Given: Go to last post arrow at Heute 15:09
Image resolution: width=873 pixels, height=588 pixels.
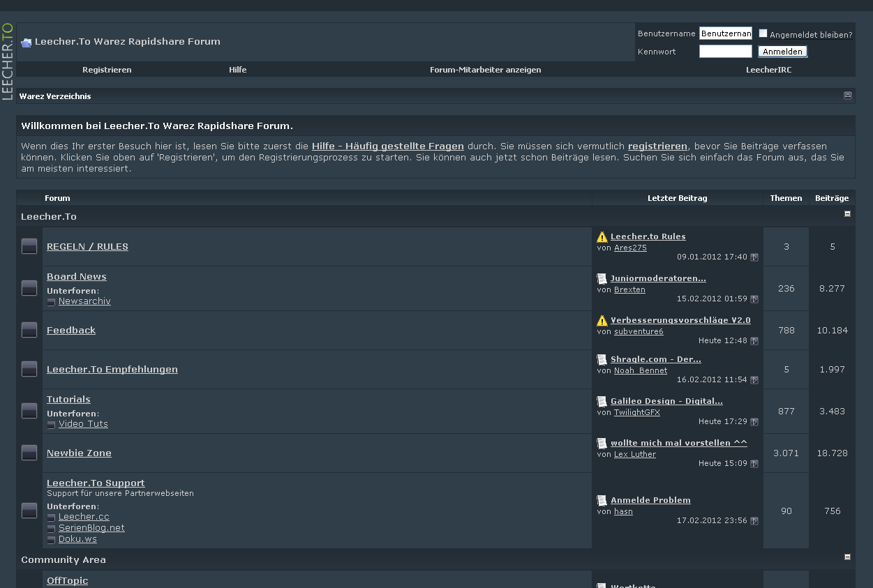Looking at the screenshot, I should pos(754,464).
